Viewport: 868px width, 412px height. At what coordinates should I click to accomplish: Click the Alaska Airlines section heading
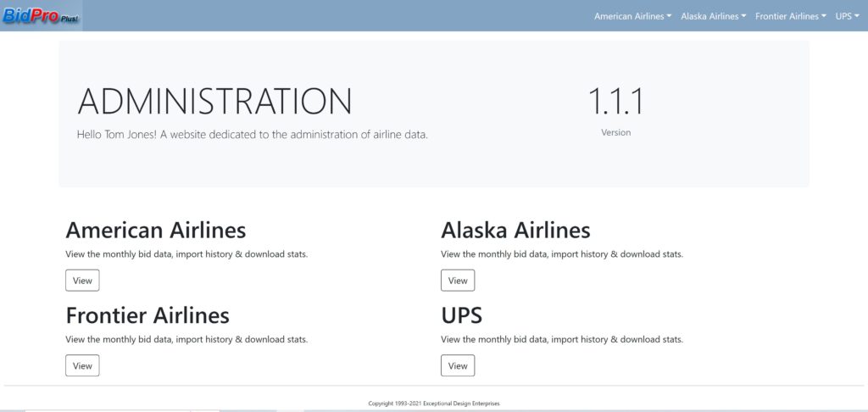pos(515,230)
